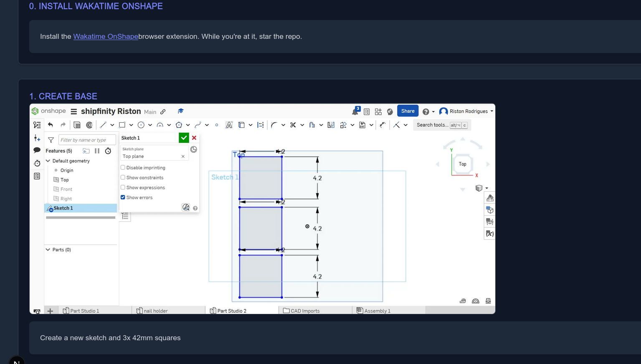Select the Text sketch tool
Image resolution: width=641 pixels, height=364 pixels.
coord(229,125)
